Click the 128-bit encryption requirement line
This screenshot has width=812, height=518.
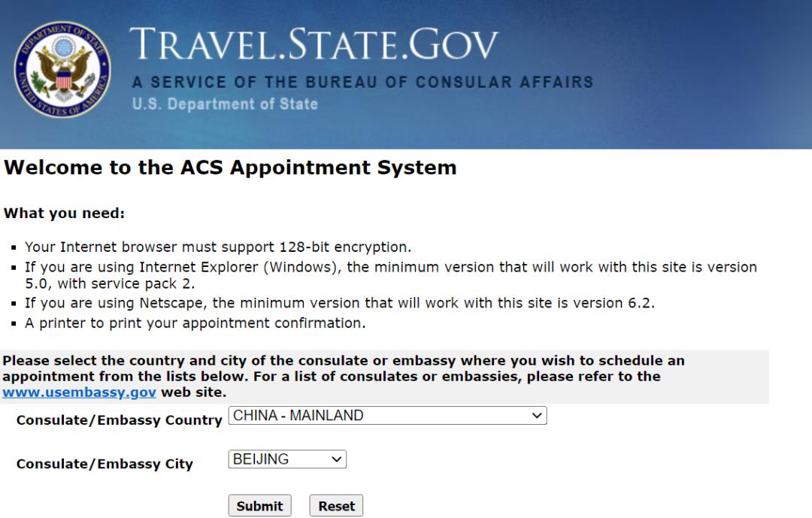pos(218,247)
